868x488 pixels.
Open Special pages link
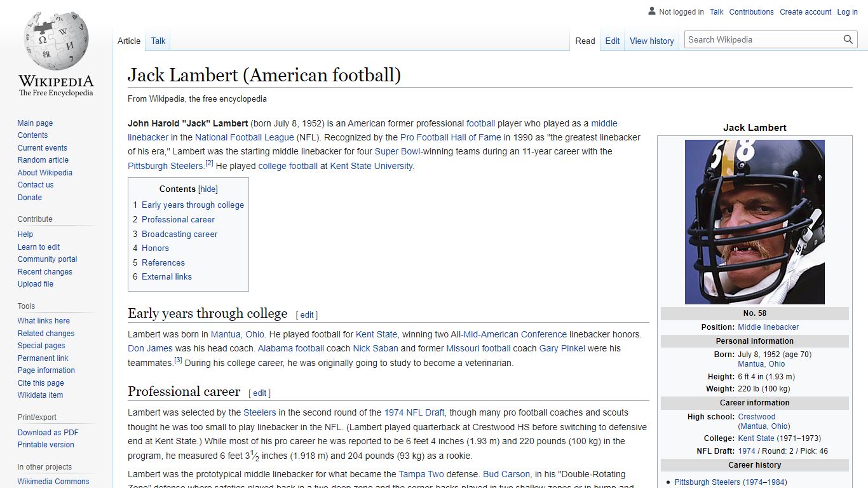(x=41, y=346)
